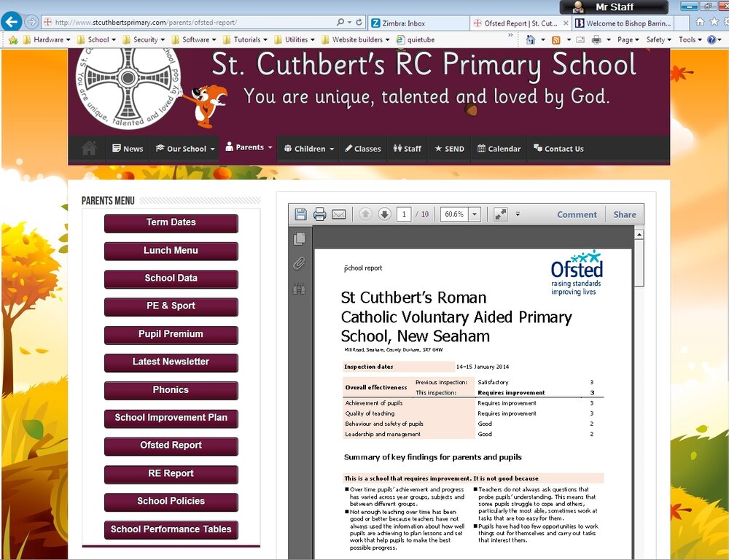729x560 pixels.
Task: Open the Staff navigation item
Action: tap(408, 149)
